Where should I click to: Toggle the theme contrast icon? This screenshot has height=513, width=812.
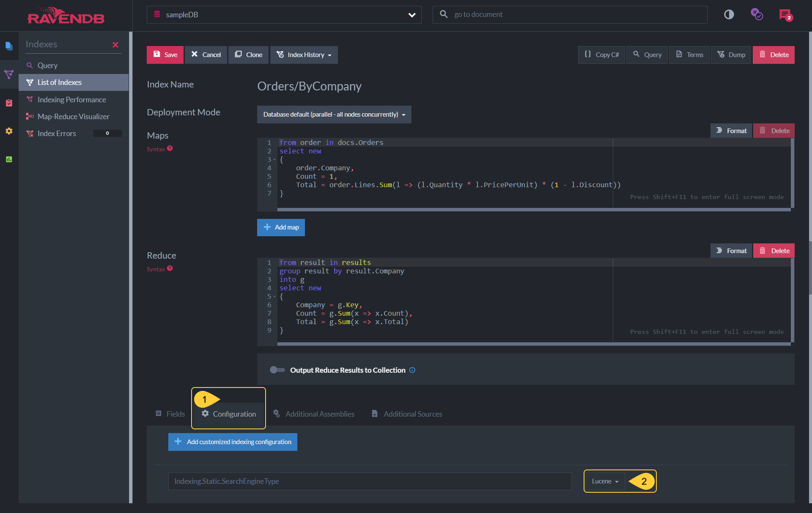coord(729,15)
